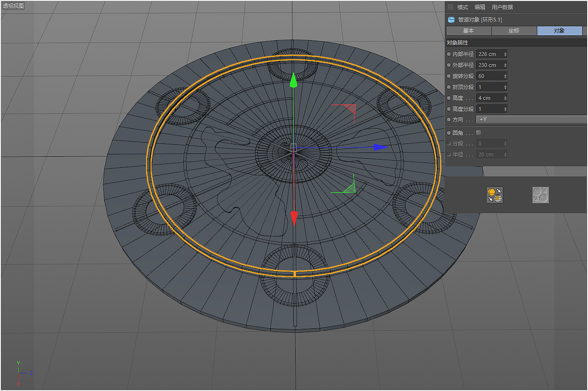Viewport: 588px width, 391px height.
Task: Click the 高度 spinner arrows
Action: [505, 98]
